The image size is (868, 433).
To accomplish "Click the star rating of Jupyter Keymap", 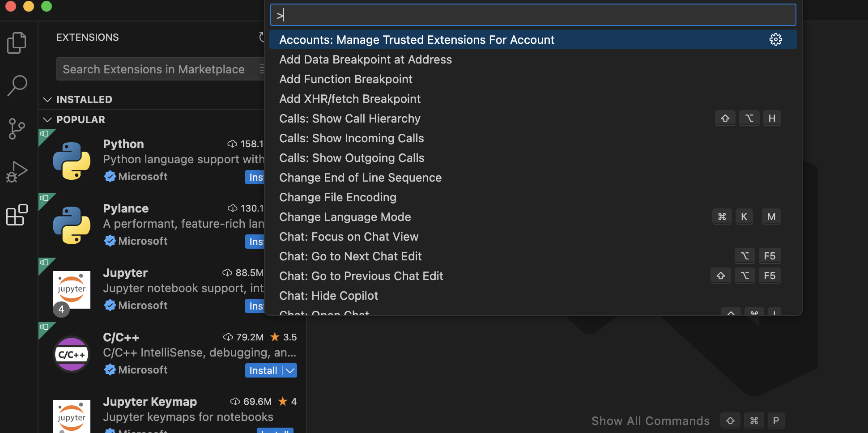I will tap(287, 401).
